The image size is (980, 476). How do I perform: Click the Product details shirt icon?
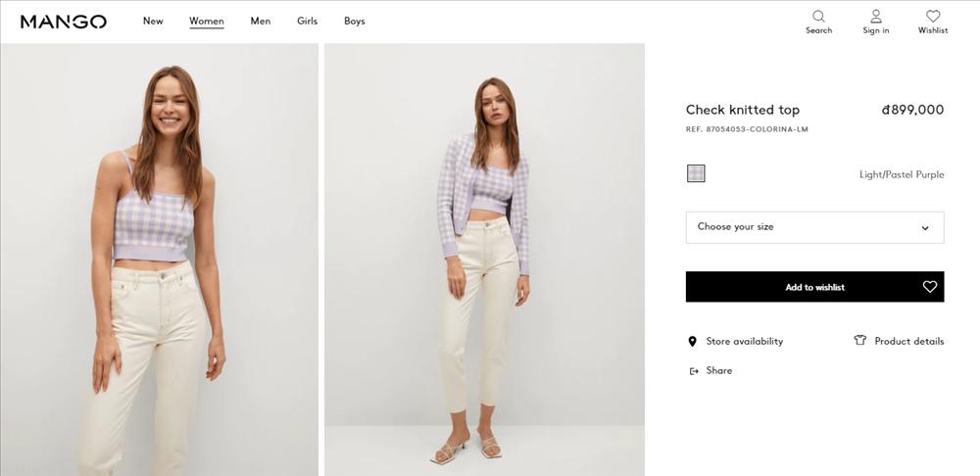(860, 341)
